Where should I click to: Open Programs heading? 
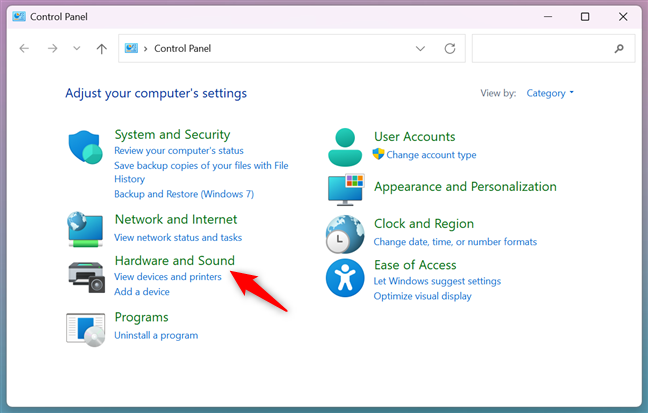[141, 317]
